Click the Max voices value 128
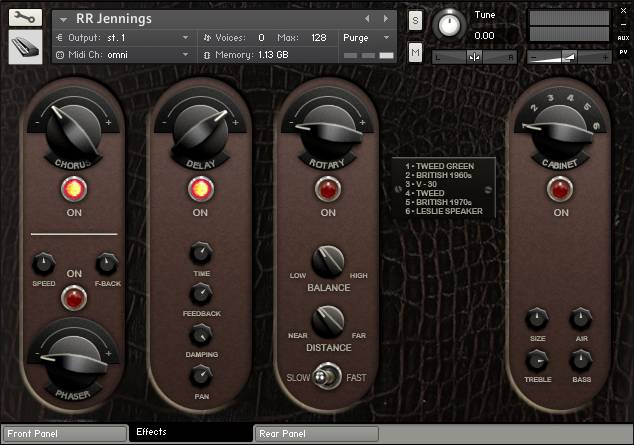 pos(319,38)
